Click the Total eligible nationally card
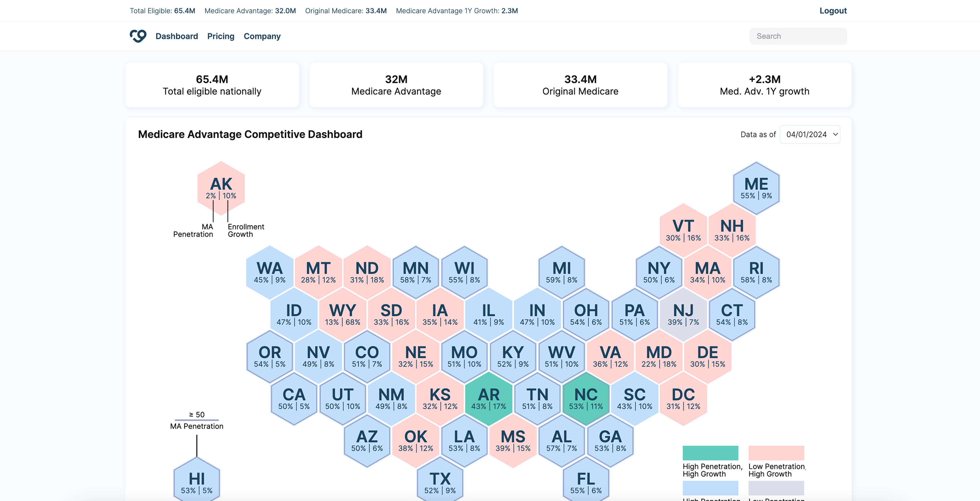The height and width of the screenshot is (501, 980). (x=212, y=85)
